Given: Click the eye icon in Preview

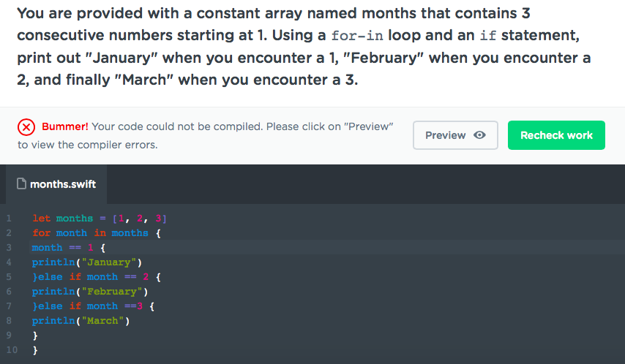Looking at the screenshot, I should (x=479, y=135).
